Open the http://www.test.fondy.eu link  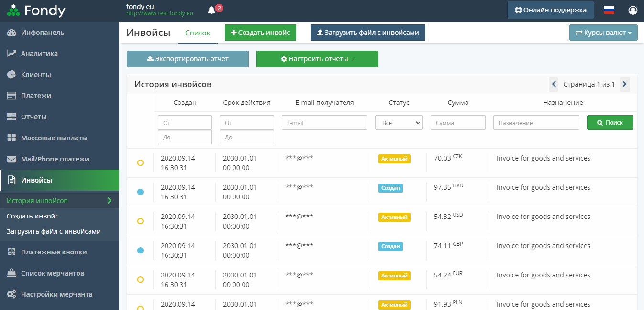160,14
